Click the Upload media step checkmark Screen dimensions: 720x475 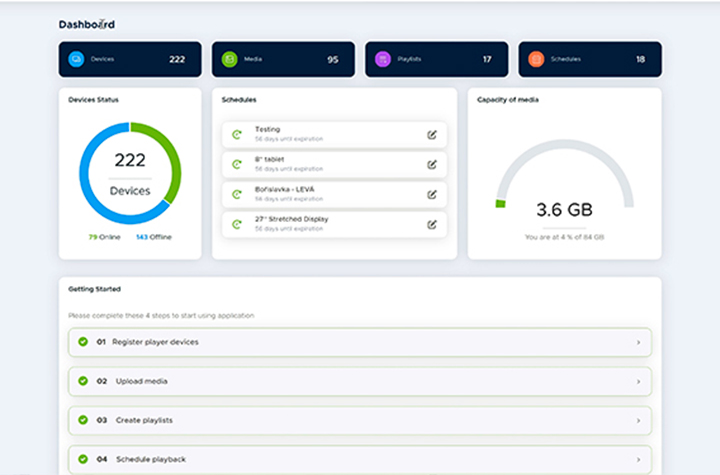(83, 381)
